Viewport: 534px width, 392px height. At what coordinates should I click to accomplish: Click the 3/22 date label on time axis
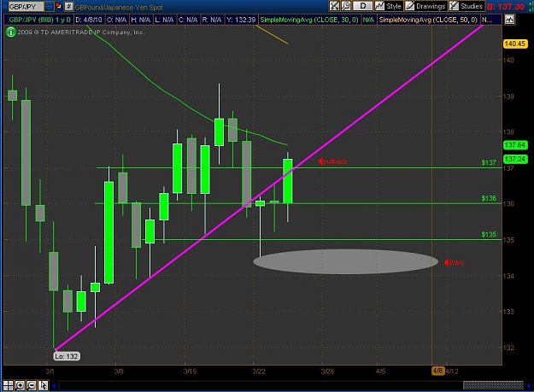[259, 371]
